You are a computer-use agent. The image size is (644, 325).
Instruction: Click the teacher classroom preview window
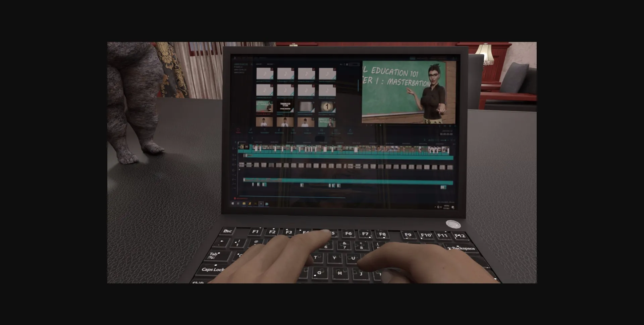tap(409, 92)
